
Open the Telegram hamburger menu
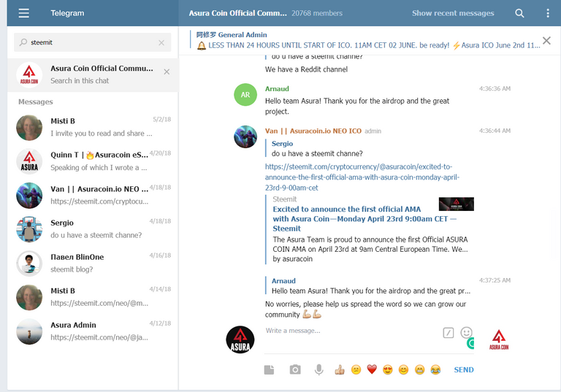(x=24, y=13)
